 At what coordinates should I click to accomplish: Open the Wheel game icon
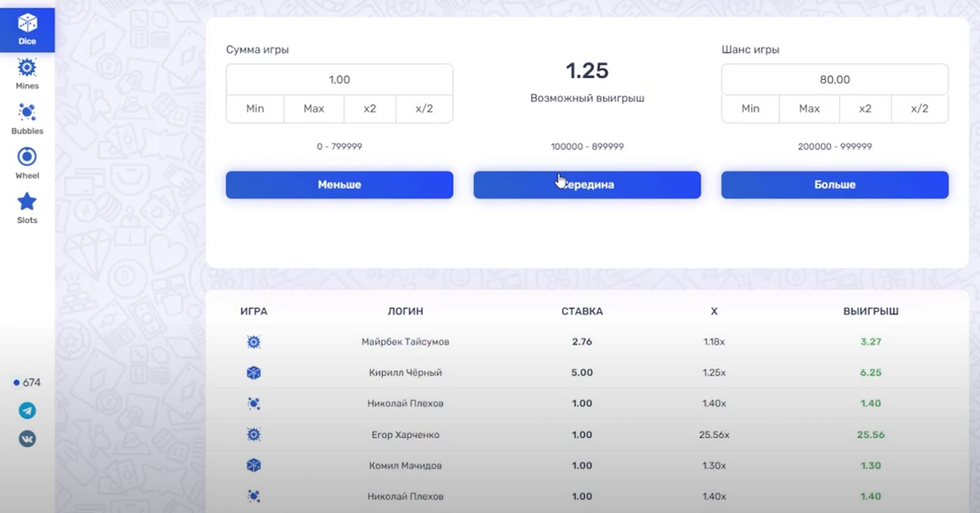click(x=27, y=163)
